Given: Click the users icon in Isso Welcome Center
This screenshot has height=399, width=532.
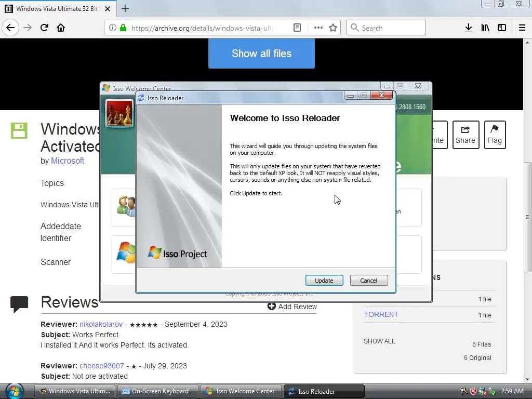Looking at the screenshot, I should click(x=126, y=206).
